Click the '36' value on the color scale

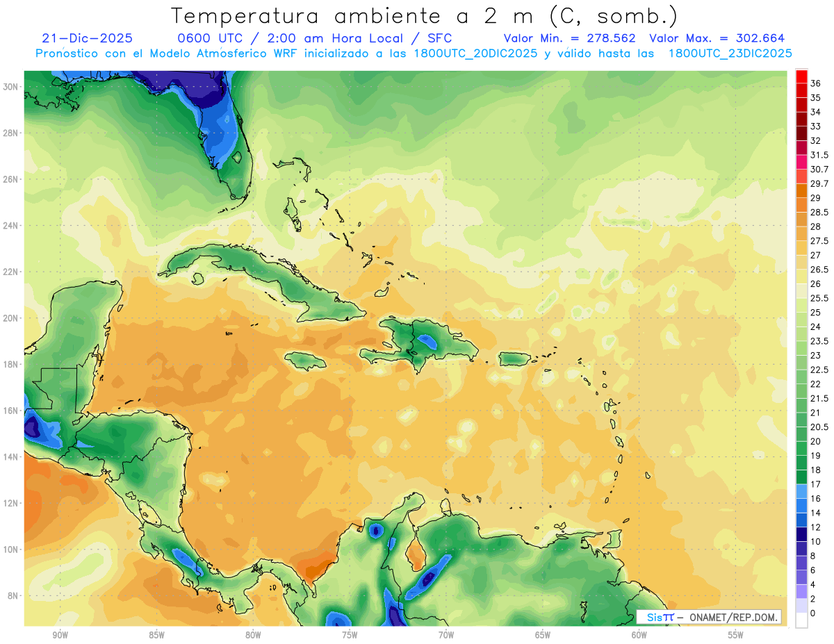815,83
